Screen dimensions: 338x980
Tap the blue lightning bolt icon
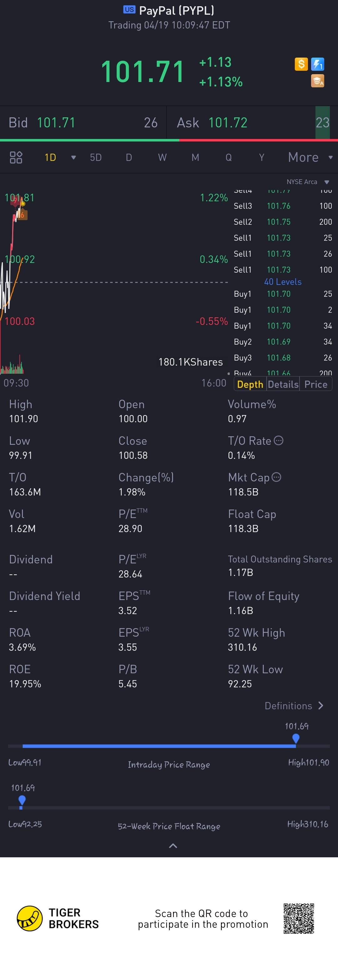pyautogui.click(x=317, y=64)
